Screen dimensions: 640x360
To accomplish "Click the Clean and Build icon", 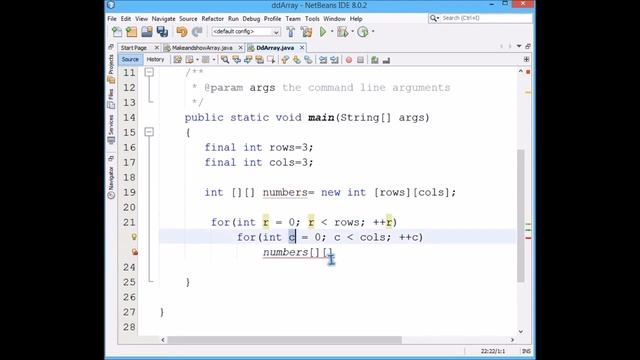I will click(306, 31).
